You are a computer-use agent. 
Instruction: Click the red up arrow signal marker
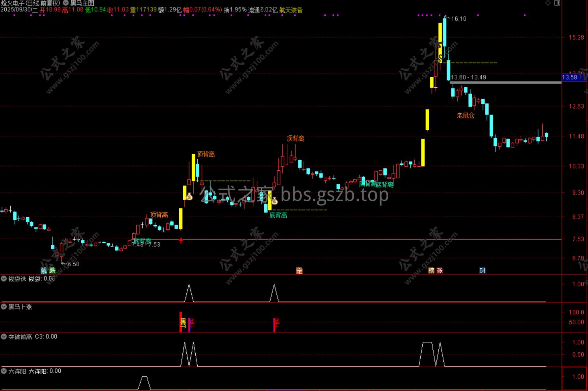tap(181, 240)
